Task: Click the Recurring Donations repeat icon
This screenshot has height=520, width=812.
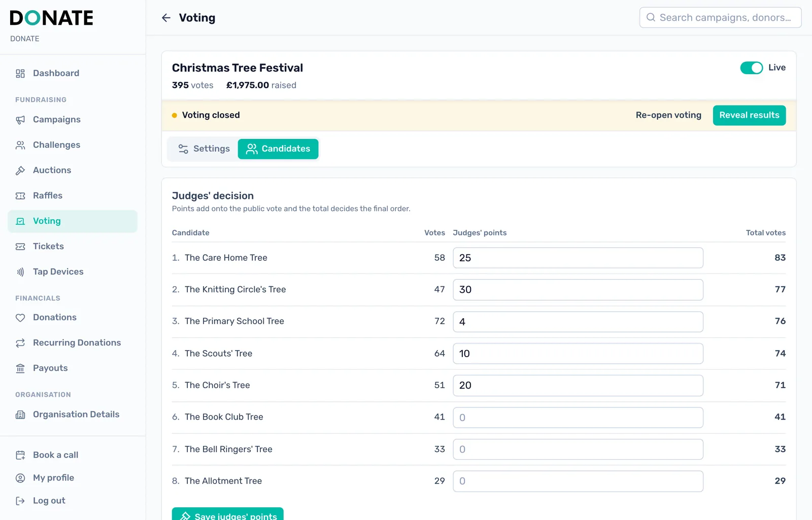Action: [x=20, y=343]
